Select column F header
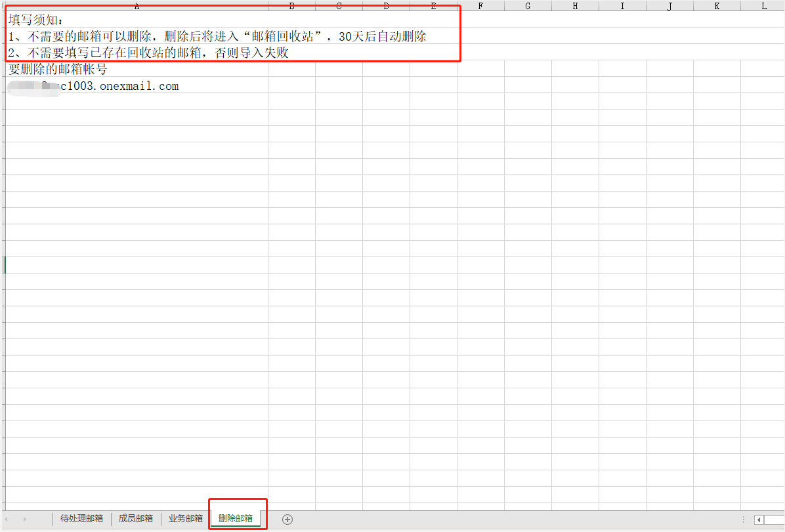785x532 pixels. click(x=480, y=6)
